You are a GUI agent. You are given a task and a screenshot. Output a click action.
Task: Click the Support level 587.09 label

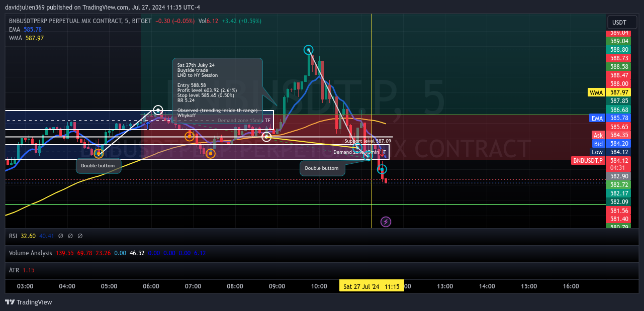367,141
